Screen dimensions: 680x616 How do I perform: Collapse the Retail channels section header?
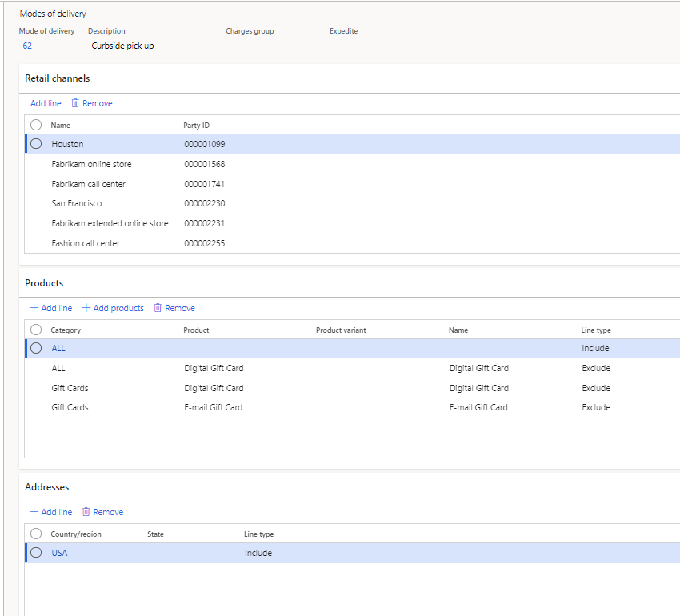[57, 78]
